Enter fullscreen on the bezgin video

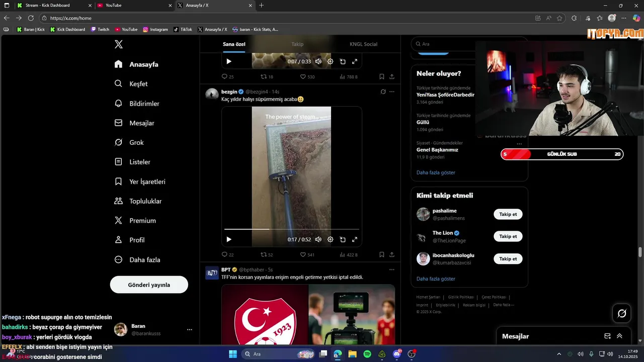click(355, 240)
